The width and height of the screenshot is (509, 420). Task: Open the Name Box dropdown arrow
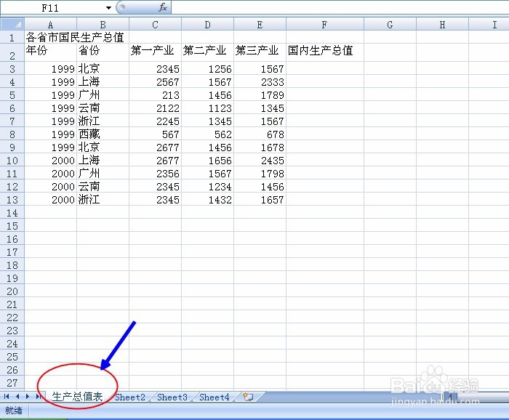coord(108,8)
